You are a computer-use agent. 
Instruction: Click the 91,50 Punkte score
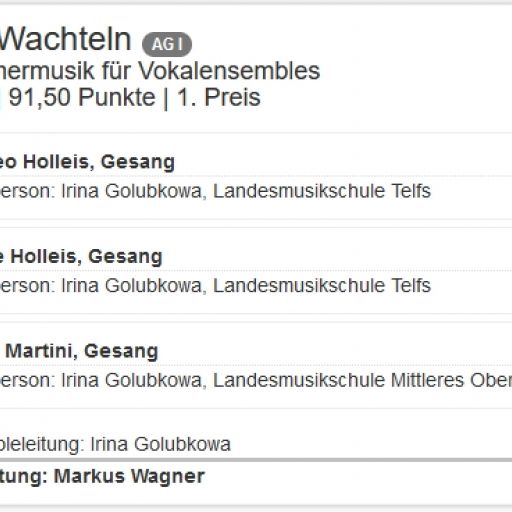pyautogui.click(x=82, y=97)
